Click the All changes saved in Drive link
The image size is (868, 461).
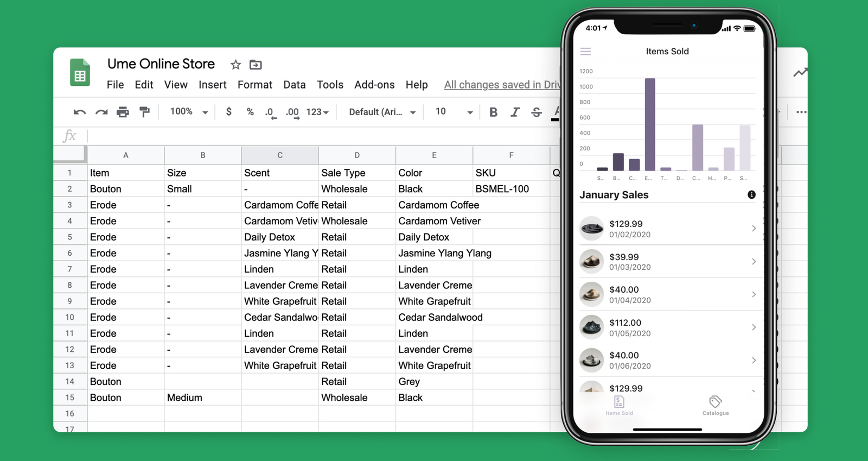pyautogui.click(x=502, y=85)
